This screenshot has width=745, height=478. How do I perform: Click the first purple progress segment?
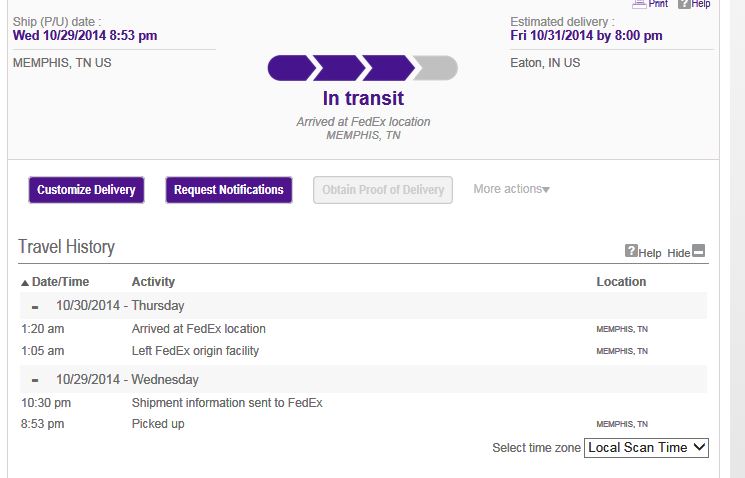(x=291, y=68)
